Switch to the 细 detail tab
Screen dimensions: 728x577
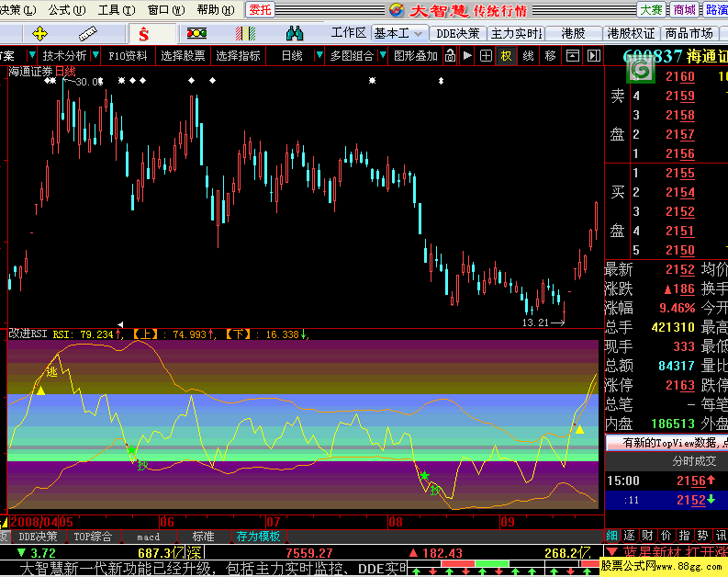point(612,536)
